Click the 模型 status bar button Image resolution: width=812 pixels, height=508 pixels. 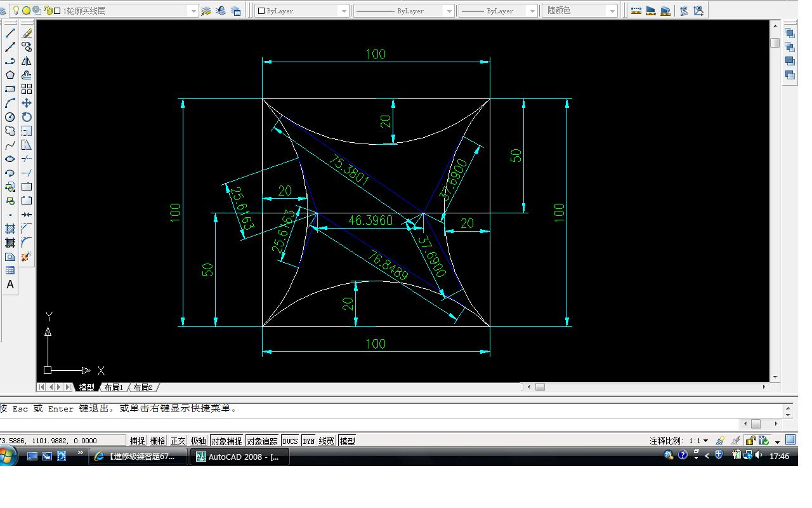point(348,441)
